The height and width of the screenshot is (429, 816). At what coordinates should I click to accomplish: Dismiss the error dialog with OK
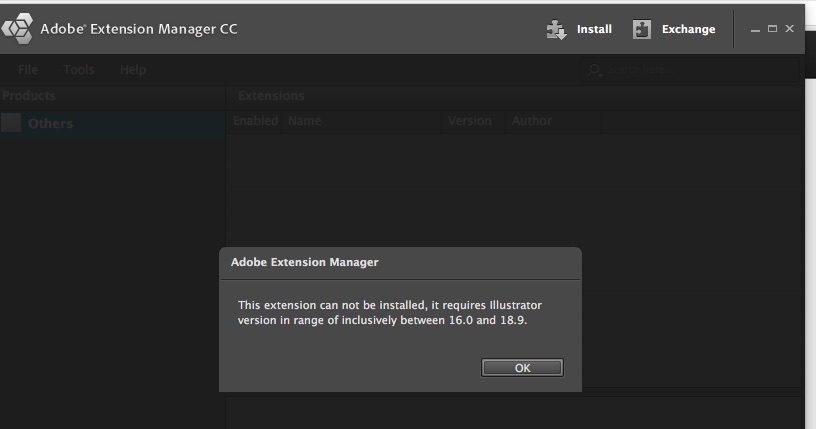coord(522,368)
